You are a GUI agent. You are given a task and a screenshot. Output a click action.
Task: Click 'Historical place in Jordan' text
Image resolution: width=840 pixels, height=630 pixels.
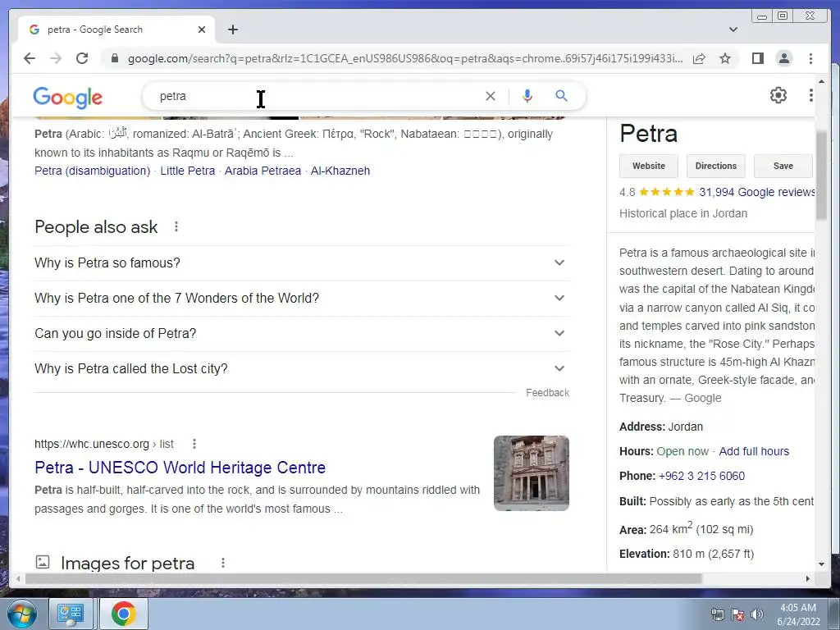[x=683, y=214]
